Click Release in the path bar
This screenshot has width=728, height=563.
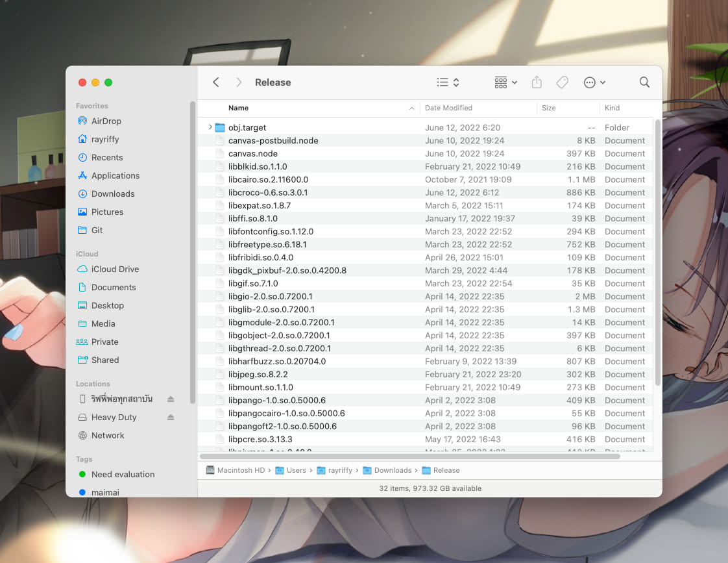pyautogui.click(x=441, y=470)
